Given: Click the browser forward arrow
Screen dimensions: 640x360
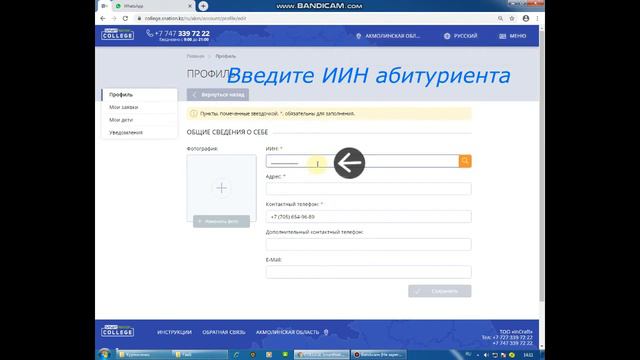Looking at the screenshot, I should point(114,18).
